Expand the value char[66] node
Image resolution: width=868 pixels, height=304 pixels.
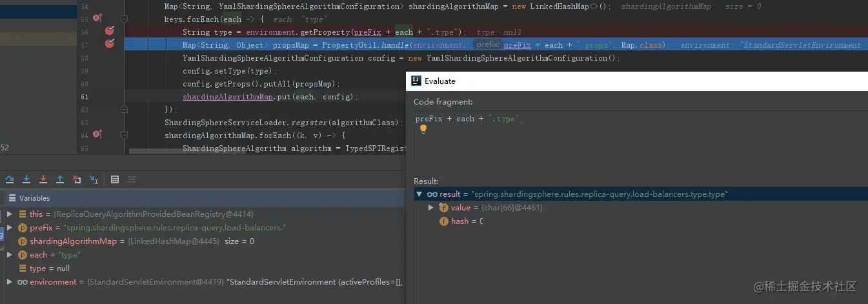(x=431, y=207)
